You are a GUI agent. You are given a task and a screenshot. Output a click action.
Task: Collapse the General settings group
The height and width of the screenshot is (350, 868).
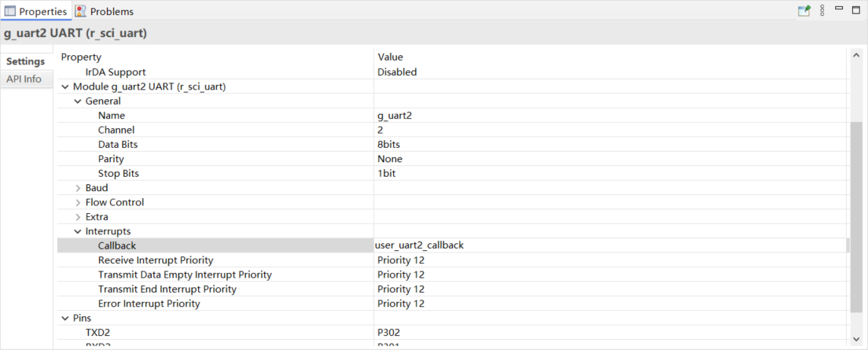78,101
